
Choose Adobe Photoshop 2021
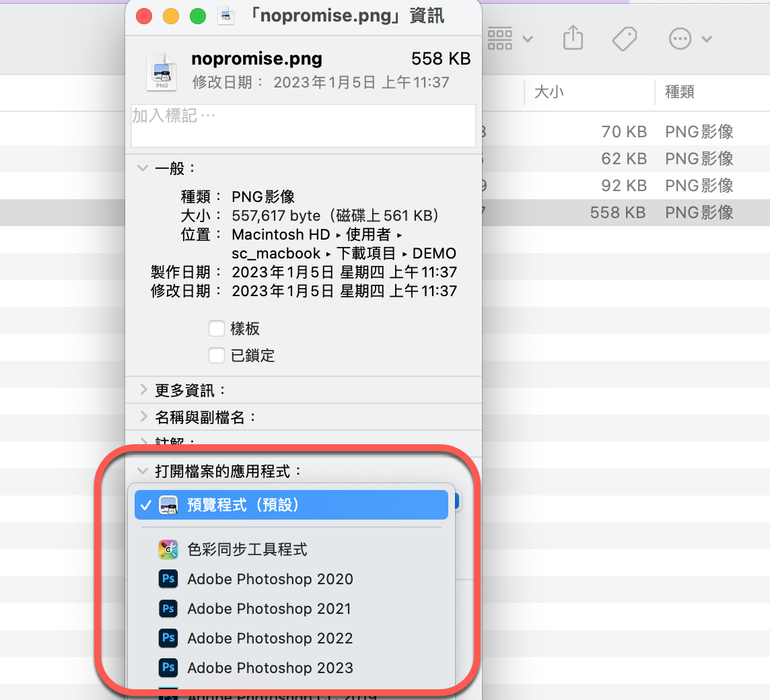(x=291, y=608)
